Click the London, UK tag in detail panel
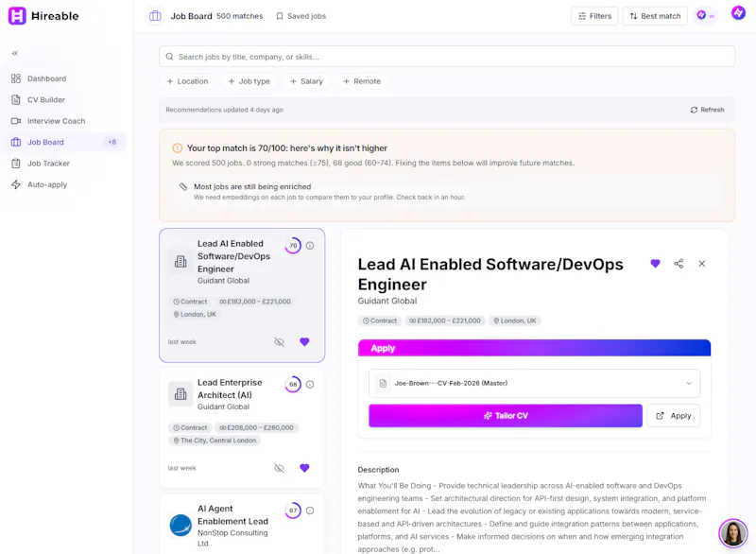Image resolution: width=756 pixels, height=554 pixels. point(514,320)
